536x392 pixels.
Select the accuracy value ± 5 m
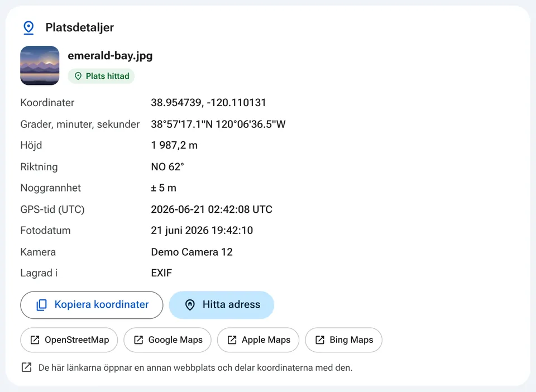pos(164,188)
